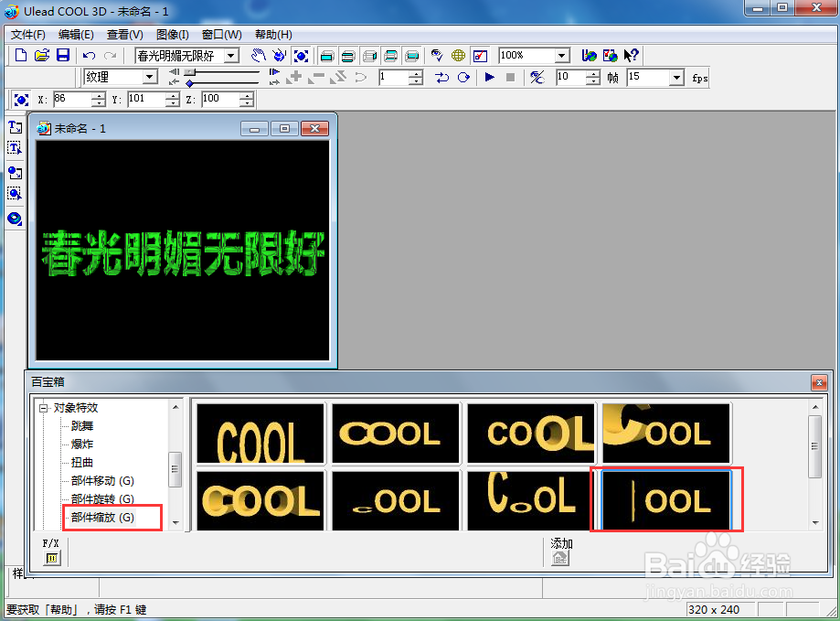This screenshot has height=621, width=840.
Task: Open the 编辑(E) menu
Action: [76, 35]
